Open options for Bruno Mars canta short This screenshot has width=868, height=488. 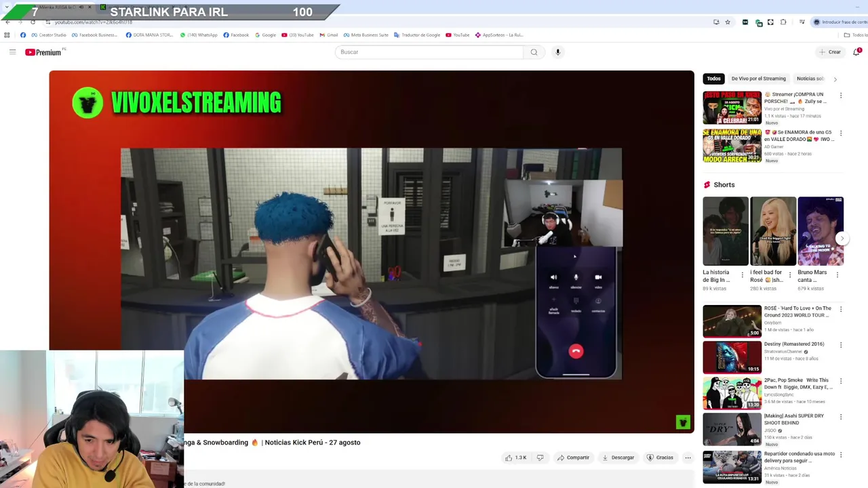837,275
